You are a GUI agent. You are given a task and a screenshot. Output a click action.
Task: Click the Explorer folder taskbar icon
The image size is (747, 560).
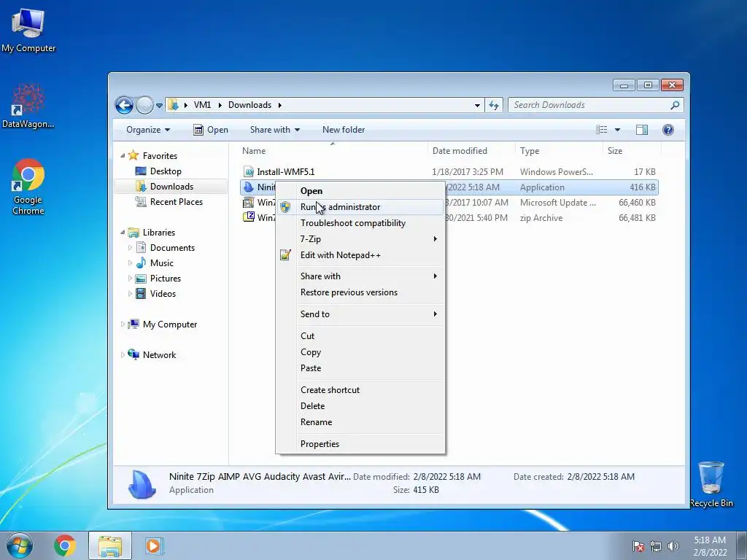coord(109,545)
